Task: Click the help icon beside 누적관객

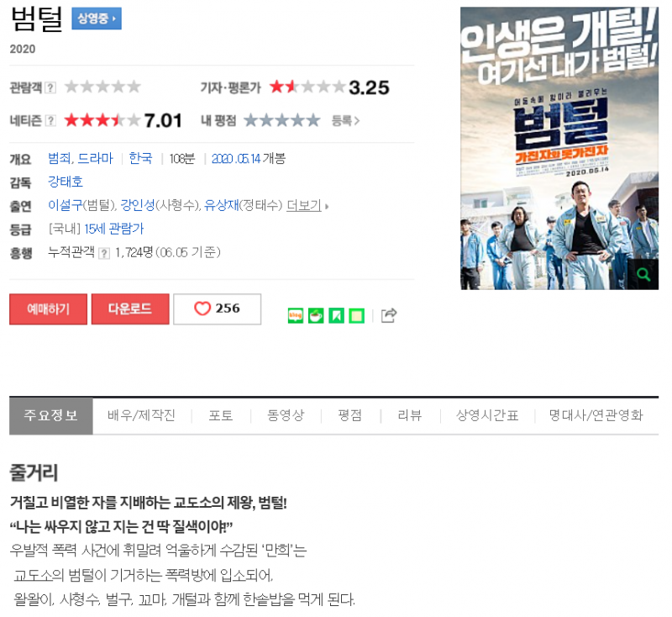Action: [x=103, y=253]
